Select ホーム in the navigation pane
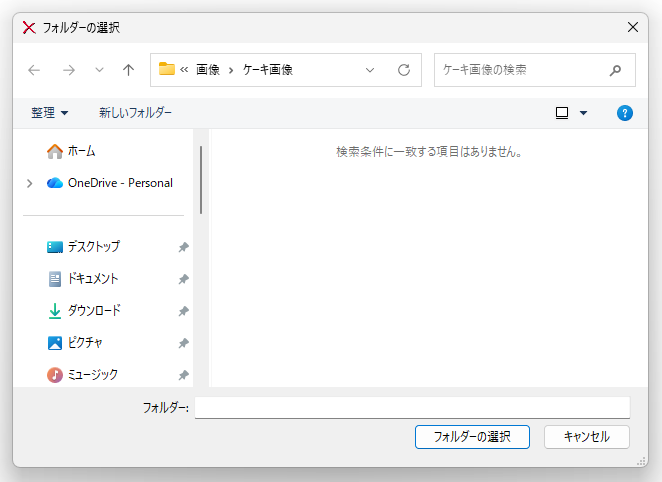662x482 pixels. (x=81, y=151)
